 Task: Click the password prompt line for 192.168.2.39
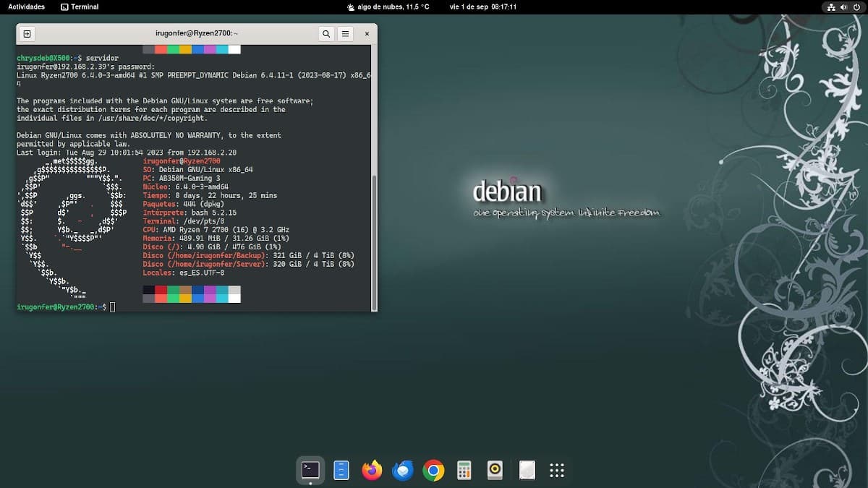click(x=85, y=67)
